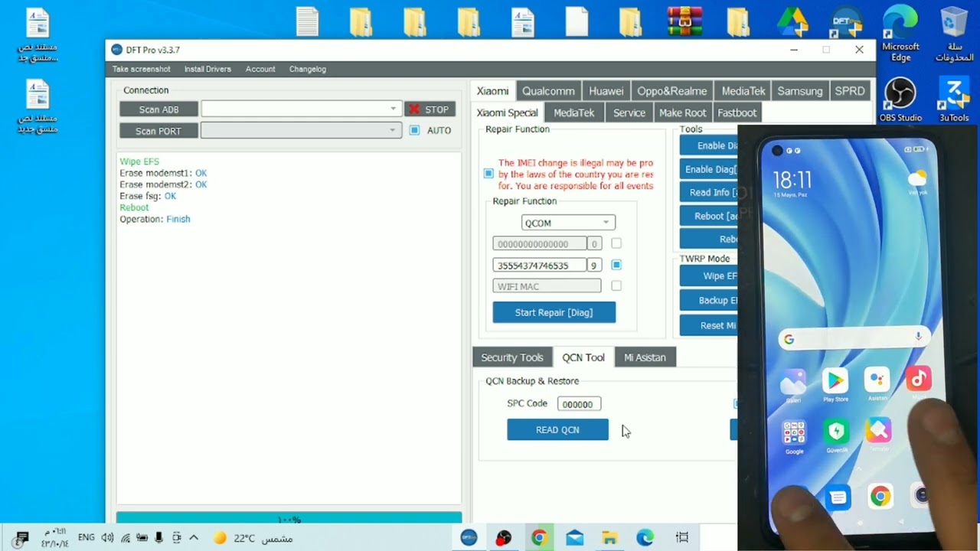Launch OBS Studio from the desktop
980x551 pixels.
coord(900,99)
